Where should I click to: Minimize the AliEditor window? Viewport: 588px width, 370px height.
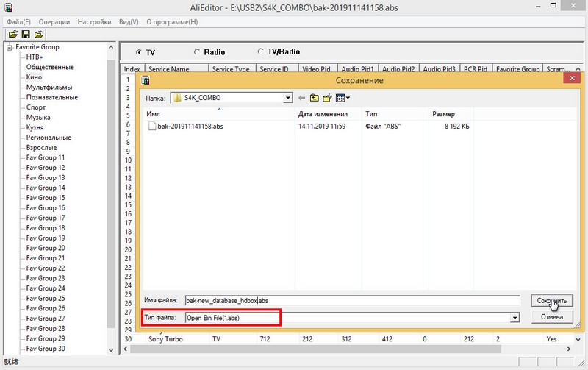[x=538, y=7]
